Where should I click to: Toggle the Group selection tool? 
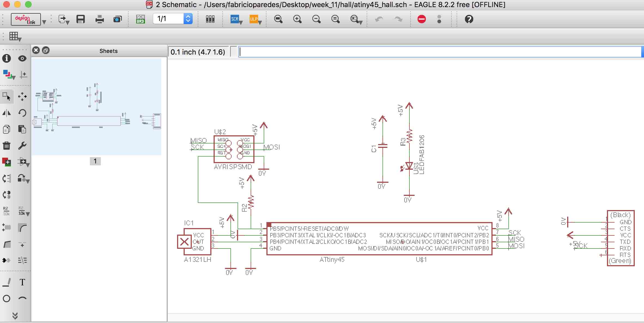[x=7, y=96]
